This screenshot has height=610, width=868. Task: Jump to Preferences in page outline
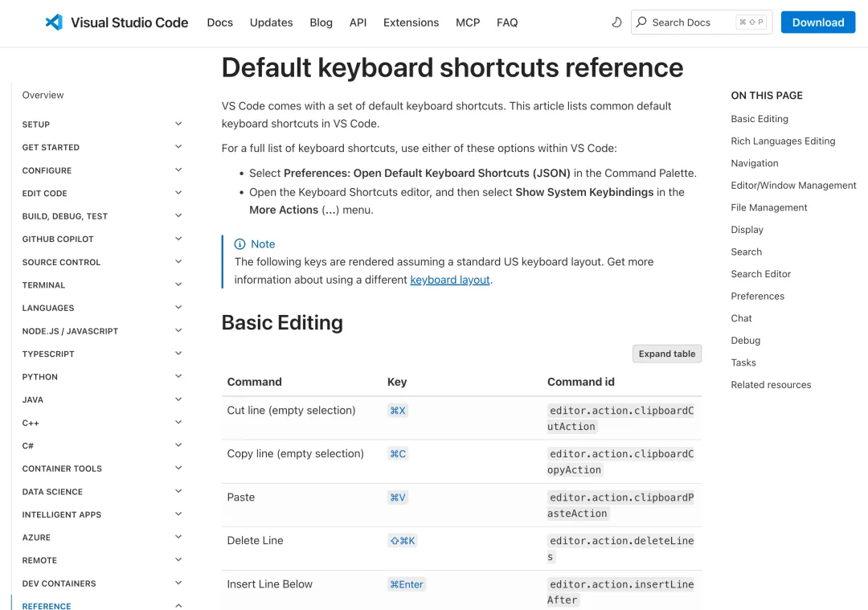coord(757,296)
